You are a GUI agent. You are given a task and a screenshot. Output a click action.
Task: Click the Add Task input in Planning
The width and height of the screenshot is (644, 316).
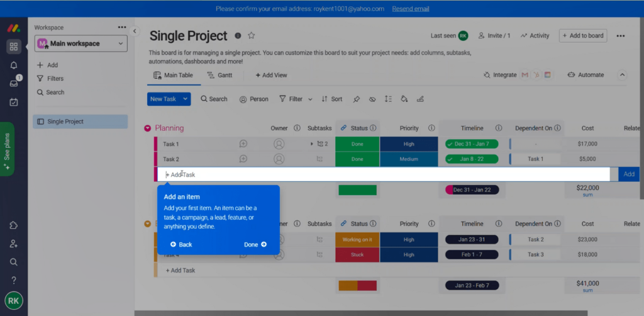pos(384,174)
